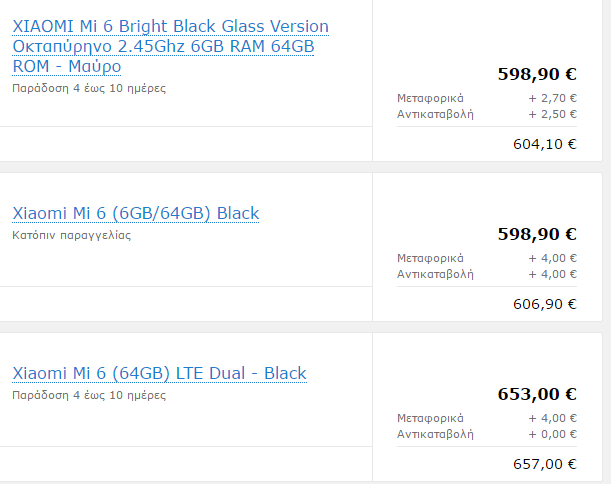Click Μεταφορικά label in the first listing

pyautogui.click(x=430, y=98)
